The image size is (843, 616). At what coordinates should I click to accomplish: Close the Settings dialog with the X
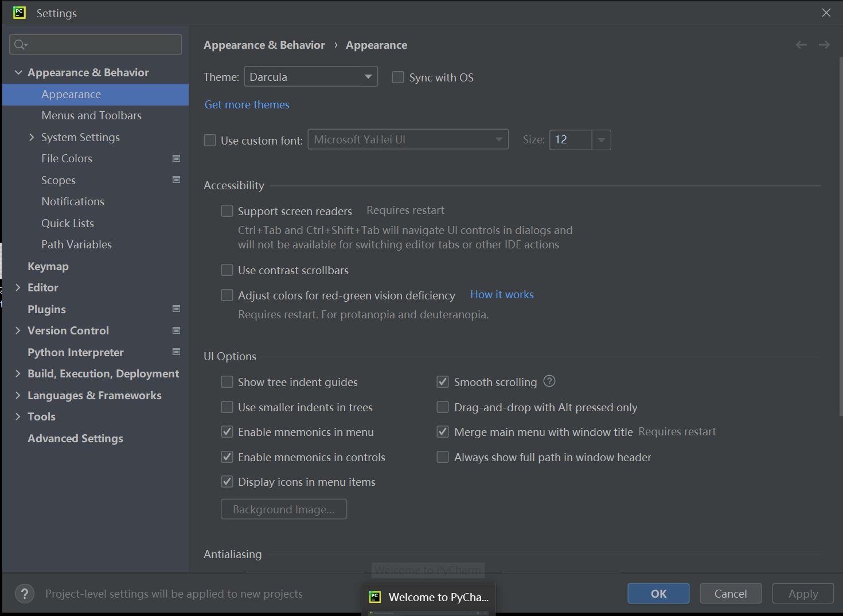pyautogui.click(x=826, y=13)
